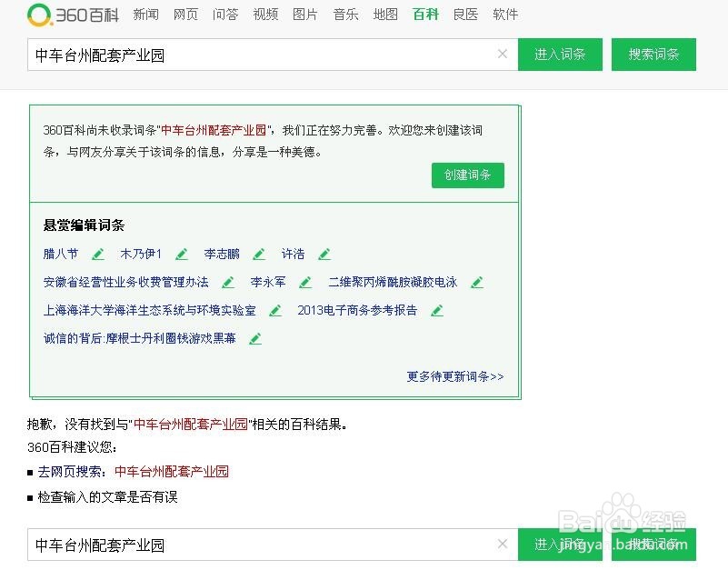The width and height of the screenshot is (728, 570).
Task: Open the 腊八节 entry link
Action: click(x=61, y=255)
